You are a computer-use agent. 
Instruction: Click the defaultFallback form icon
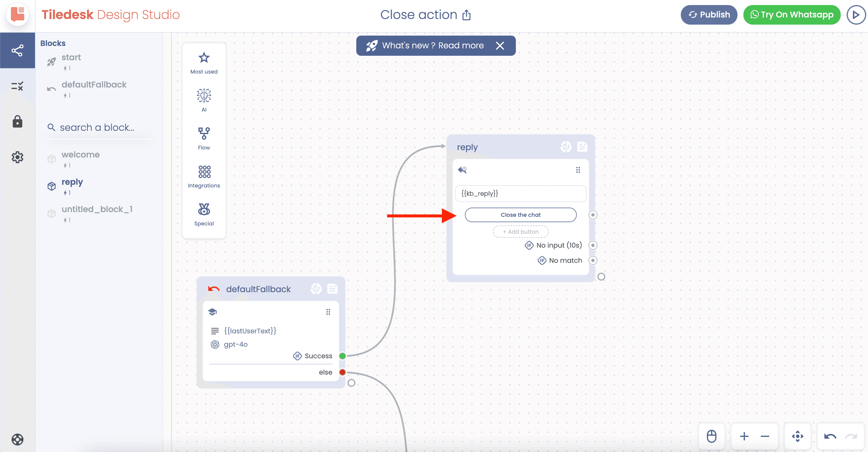[x=332, y=289]
